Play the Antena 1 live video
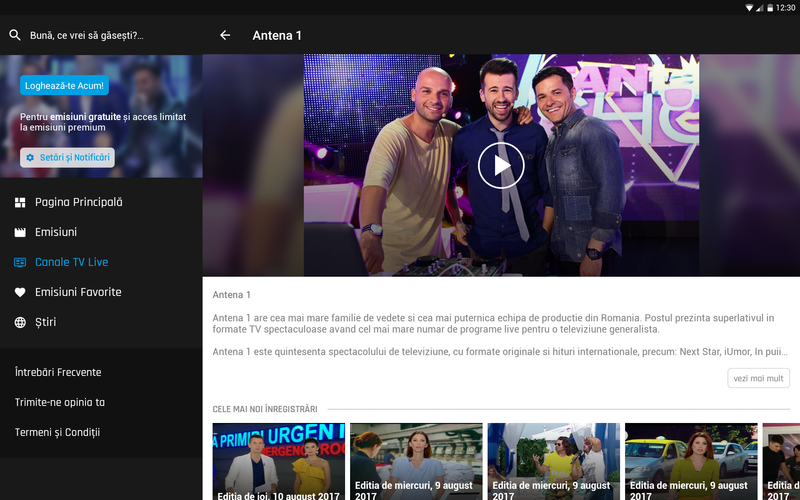 501,165
